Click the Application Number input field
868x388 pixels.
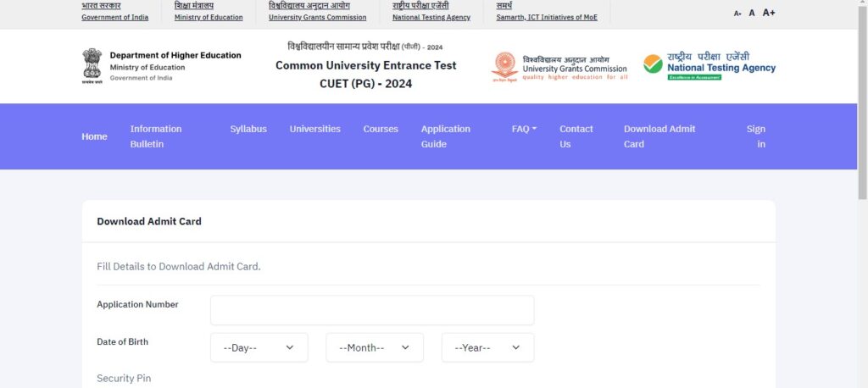(x=372, y=310)
